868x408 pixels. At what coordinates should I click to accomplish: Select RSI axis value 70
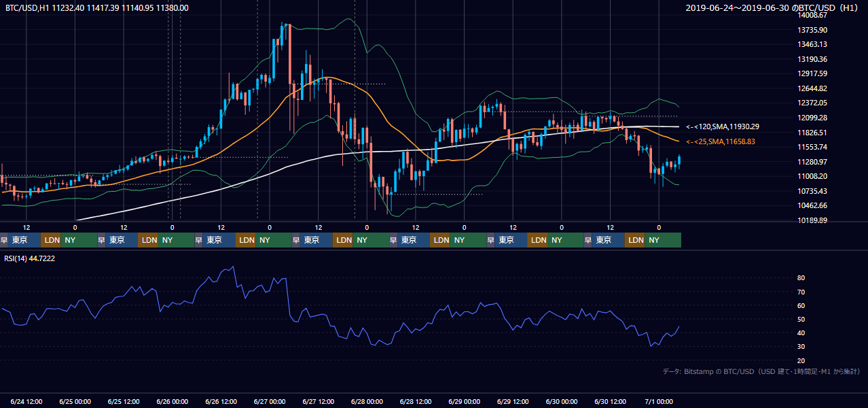point(801,292)
